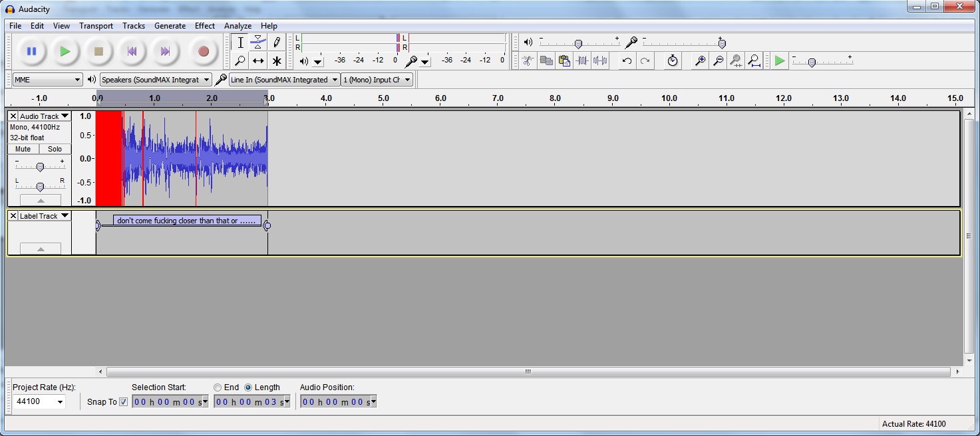Select the End radio button
Screen dimensions: 980x436
coord(218,387)
